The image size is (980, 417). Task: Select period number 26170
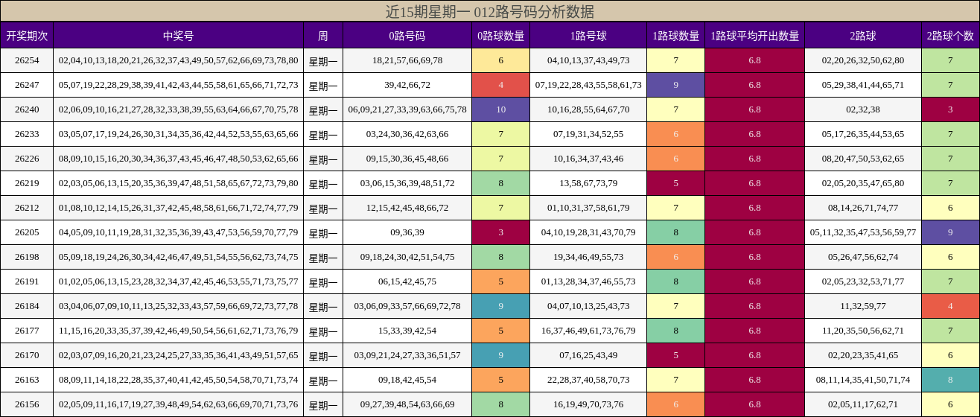(x=27, y=355)
